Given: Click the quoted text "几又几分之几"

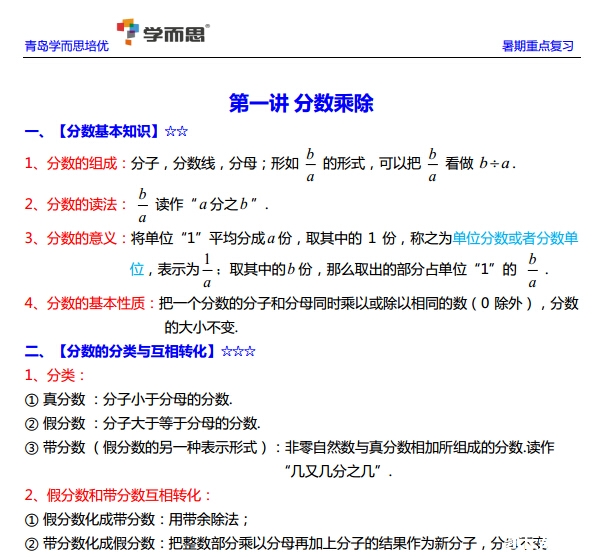Looking at the screenshot, I should pyautogui.click(x=338, y=469).
